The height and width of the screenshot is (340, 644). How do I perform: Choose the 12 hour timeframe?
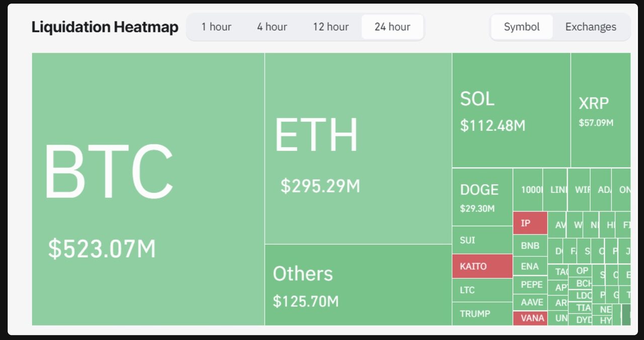point(331,27)
